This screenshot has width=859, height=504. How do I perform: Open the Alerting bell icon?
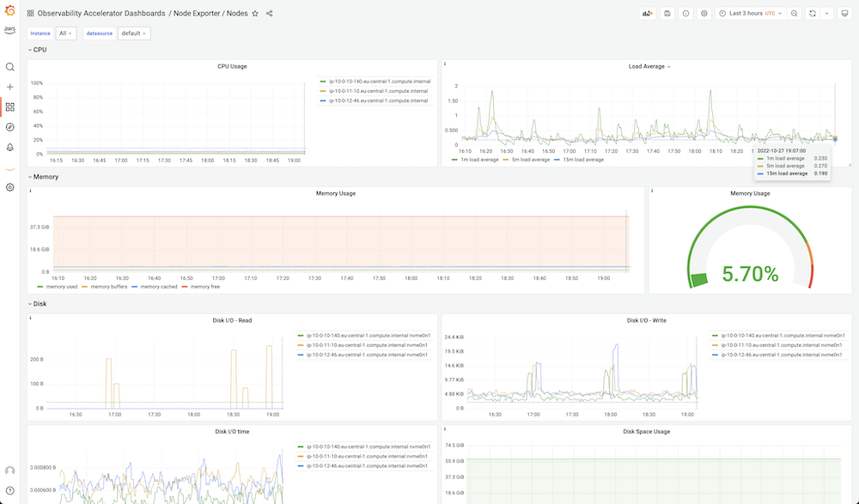click(x=9, y=148)
